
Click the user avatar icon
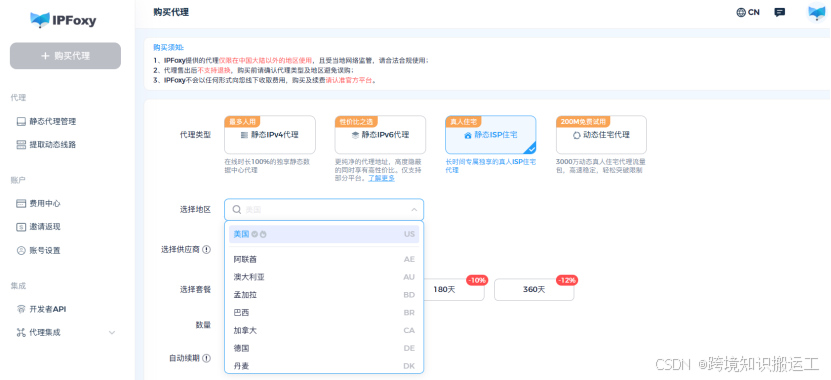[816, 12]
